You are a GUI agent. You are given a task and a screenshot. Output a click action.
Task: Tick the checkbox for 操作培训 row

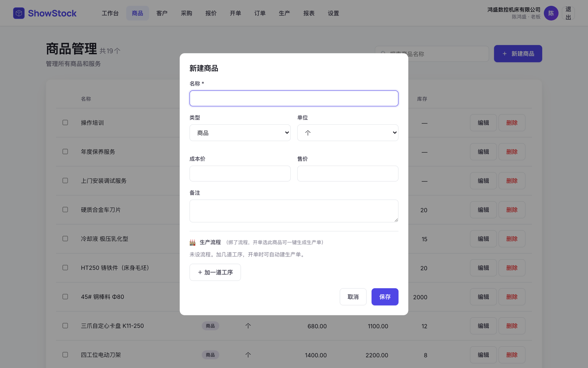pyautogui.click(x=65, y=123)
